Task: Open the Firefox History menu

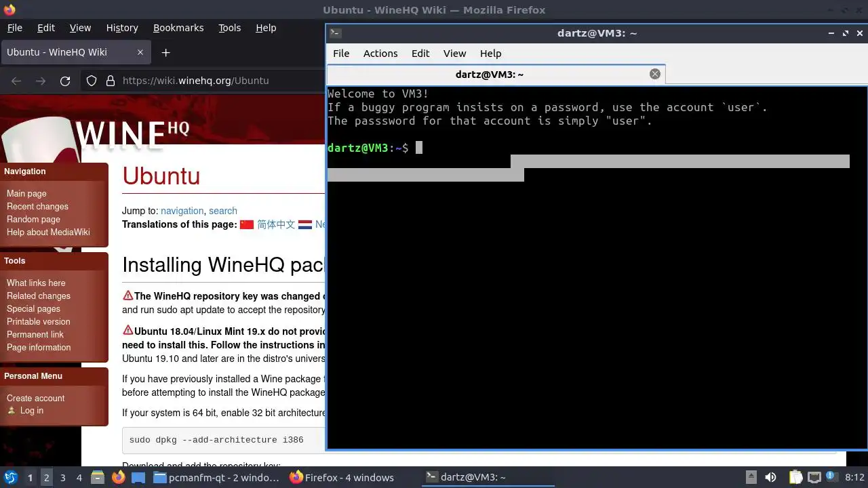Action: pos(122,28)
